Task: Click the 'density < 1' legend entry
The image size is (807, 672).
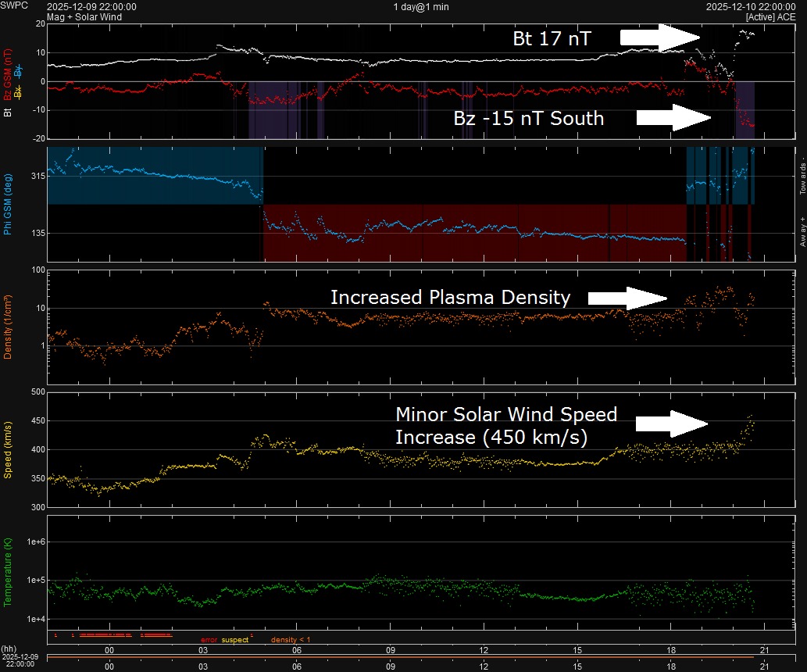Action: [291, 639]
